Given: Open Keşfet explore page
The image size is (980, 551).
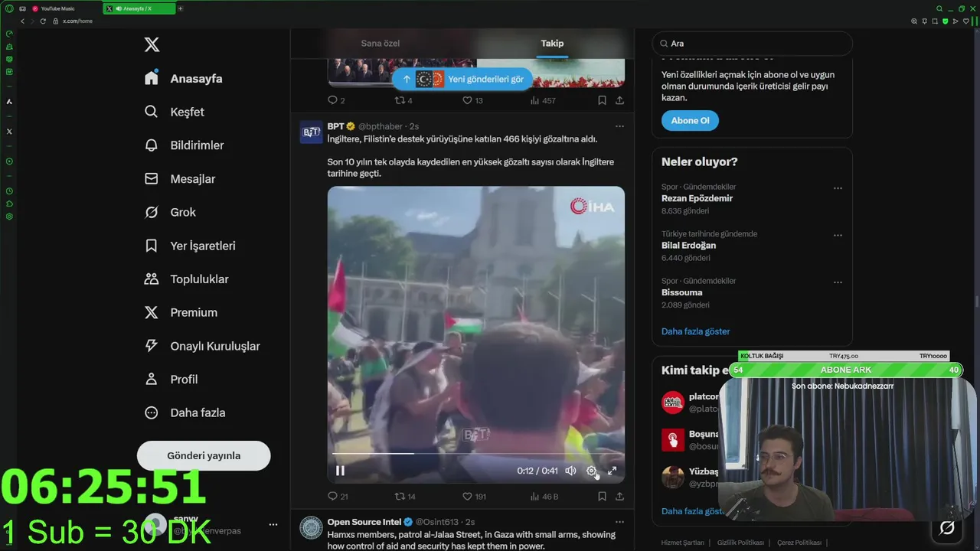Looking at the screenshot, I should click(x=175, y=112).
